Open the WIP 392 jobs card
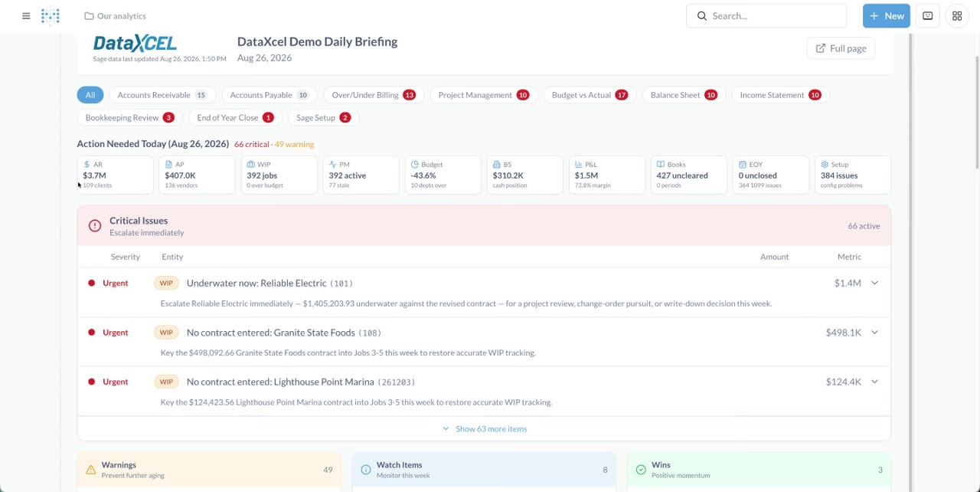The height and width of the screenshot is (492, 980). pyautogui.click(x=279, y=175)
